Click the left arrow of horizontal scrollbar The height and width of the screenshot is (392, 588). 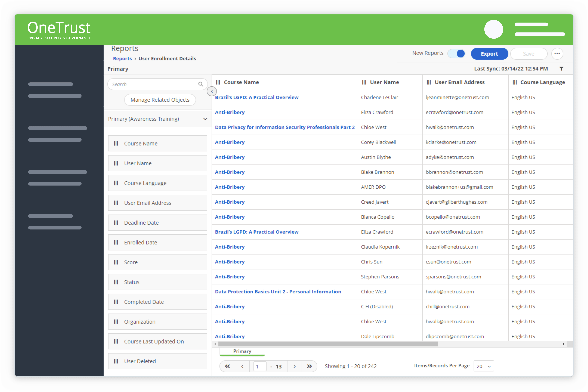215,344
